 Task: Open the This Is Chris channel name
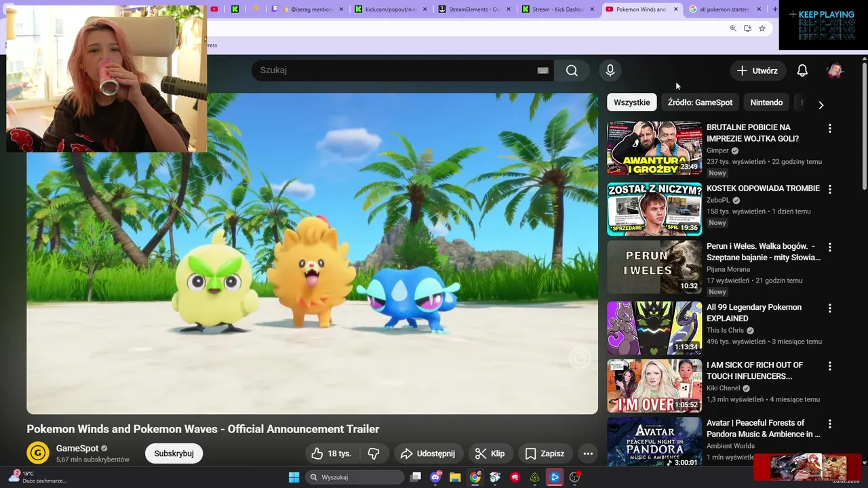pyautogui.click(x=725, y=331)
